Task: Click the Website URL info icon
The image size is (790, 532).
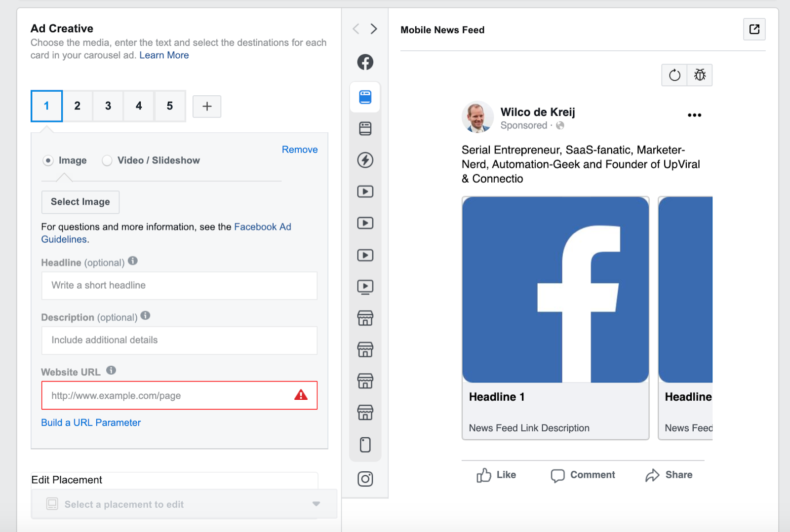Action: click(x=111, y=370)
